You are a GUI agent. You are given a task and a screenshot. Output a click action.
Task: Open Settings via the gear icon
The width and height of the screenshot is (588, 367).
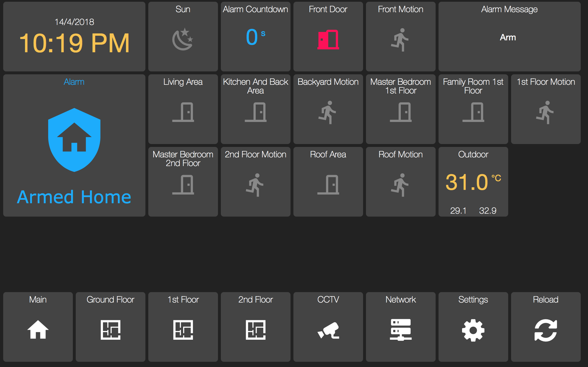[473, 330]
